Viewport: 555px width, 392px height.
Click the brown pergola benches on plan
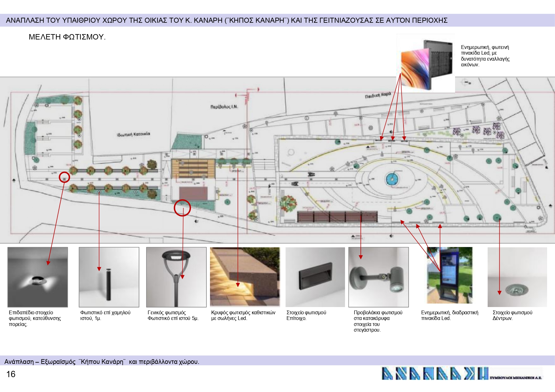(x=337, y=217)
